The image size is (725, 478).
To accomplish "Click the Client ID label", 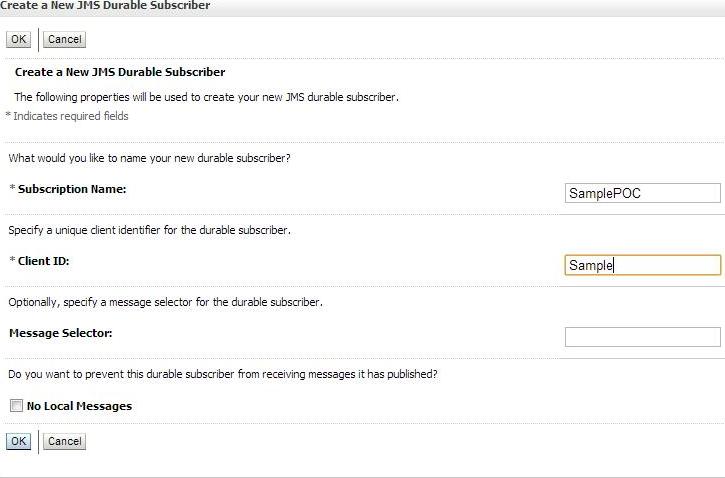I will 43,261.
